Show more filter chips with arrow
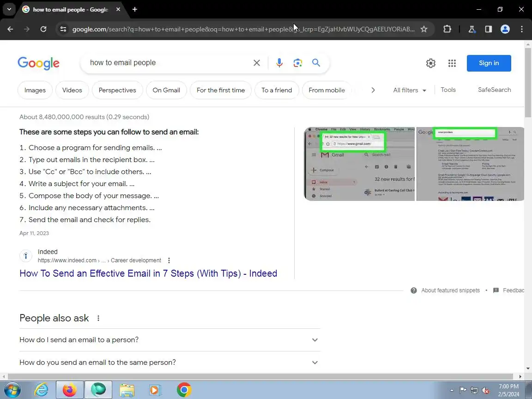The image size is (532, 399). (373, 90)
